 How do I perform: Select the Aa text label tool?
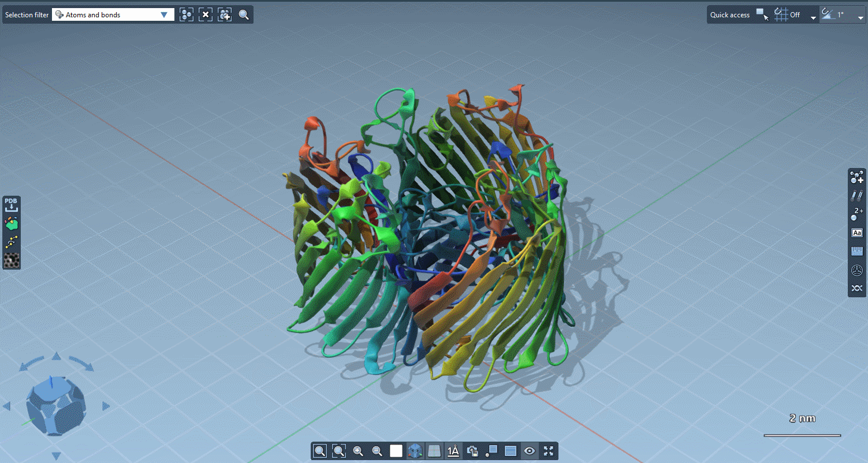[857, 232]
